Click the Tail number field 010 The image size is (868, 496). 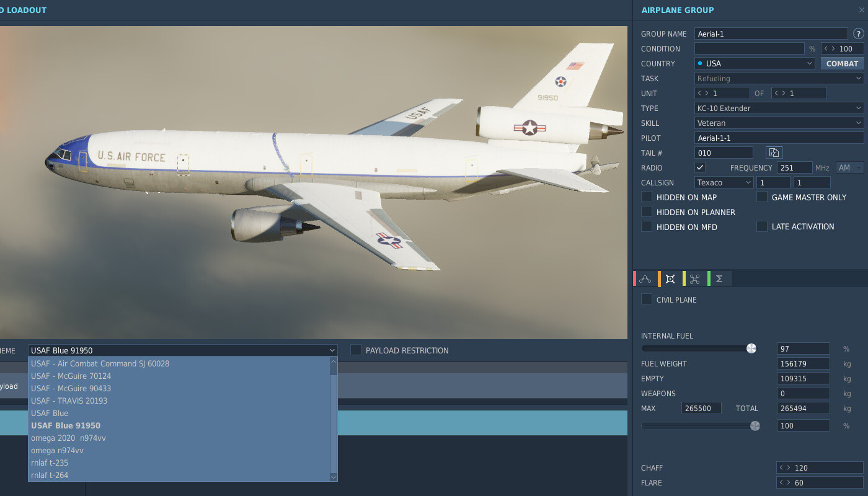coord(724,153)
